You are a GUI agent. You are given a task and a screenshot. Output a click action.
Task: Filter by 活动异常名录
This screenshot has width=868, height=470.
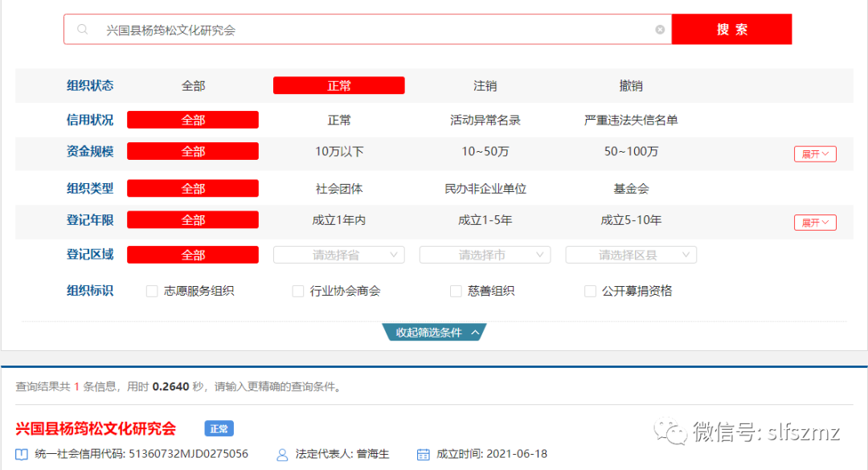pos(485,121)
